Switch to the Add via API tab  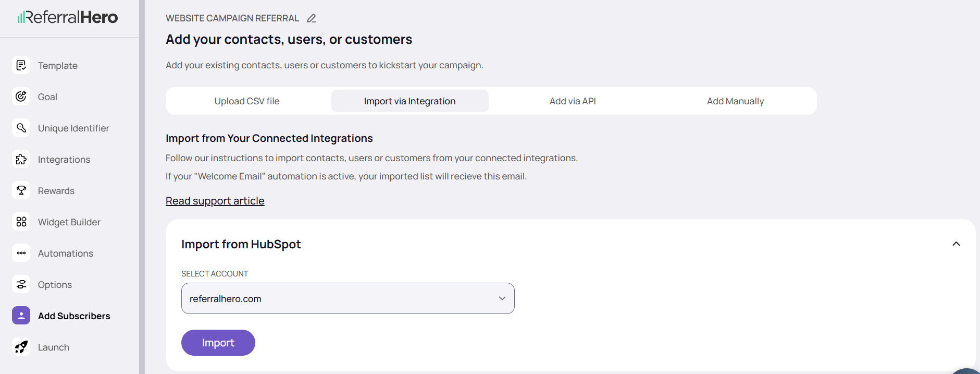573,101
